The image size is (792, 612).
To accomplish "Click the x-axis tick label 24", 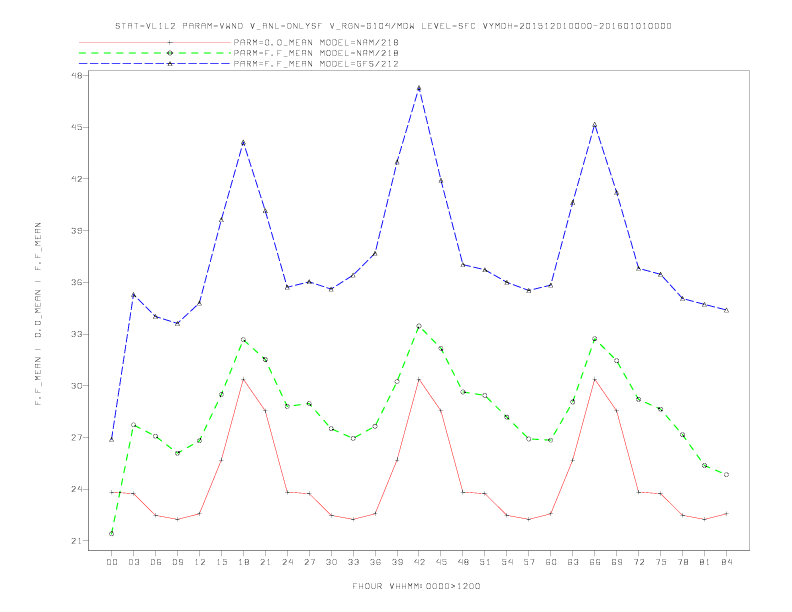I will 287,562.
